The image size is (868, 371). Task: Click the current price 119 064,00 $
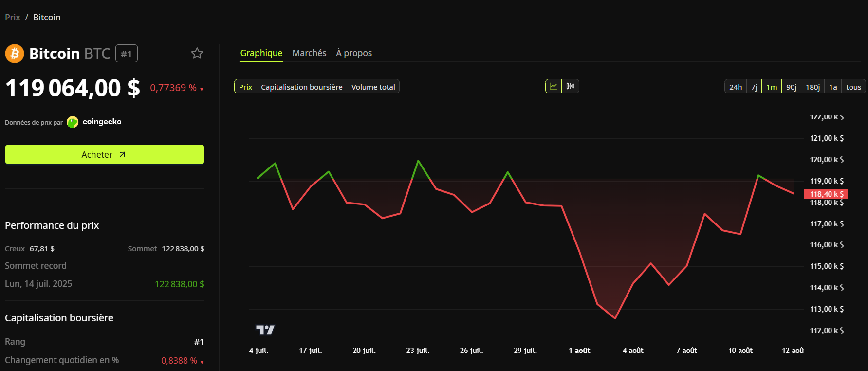(x=73, y=88)
